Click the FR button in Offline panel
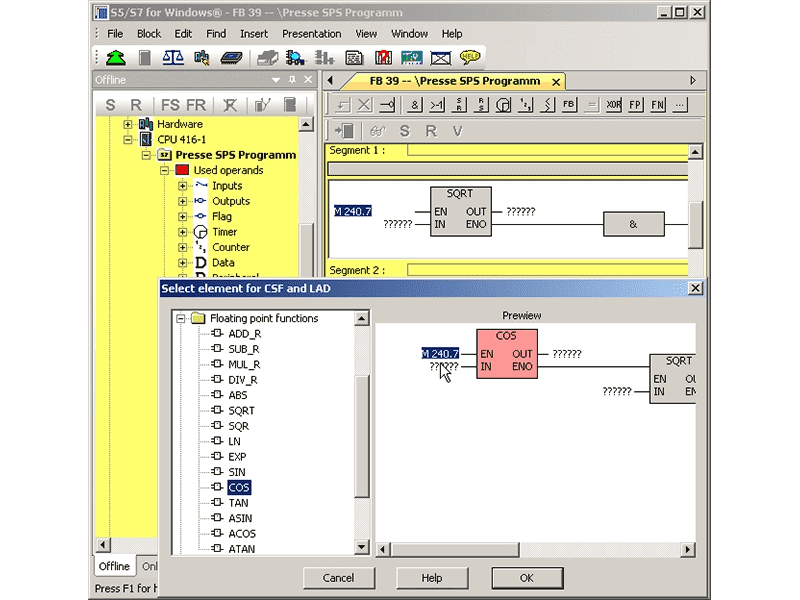The height and width of the screenshot is (600, 800). point(196,105)
